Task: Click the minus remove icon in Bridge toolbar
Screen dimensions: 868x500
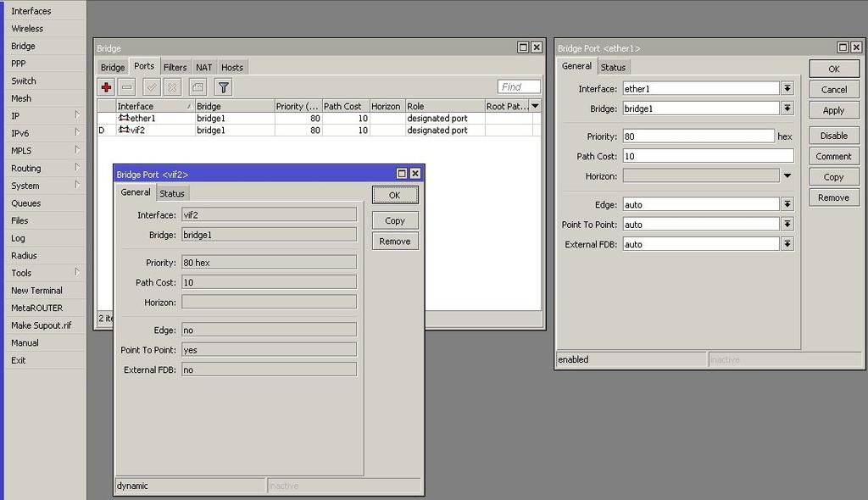Action: pyautogui.click(x=127, y=87)
